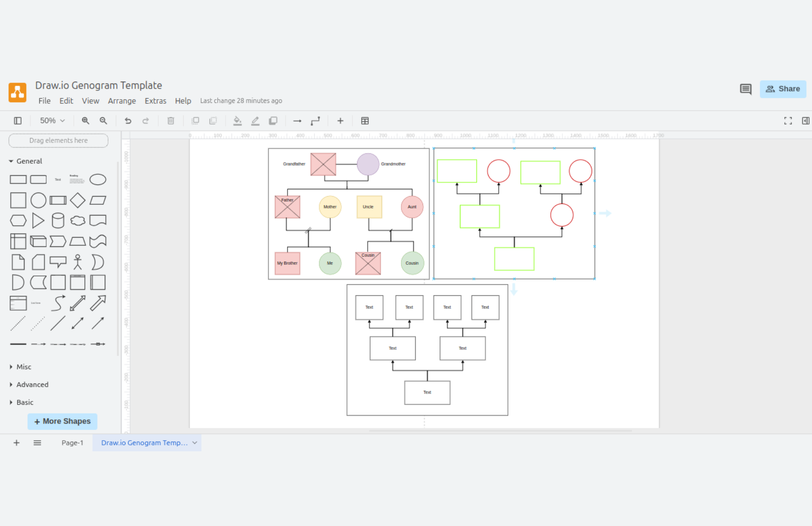
Task: Open the Help menu
Action: tap(183, 101)
